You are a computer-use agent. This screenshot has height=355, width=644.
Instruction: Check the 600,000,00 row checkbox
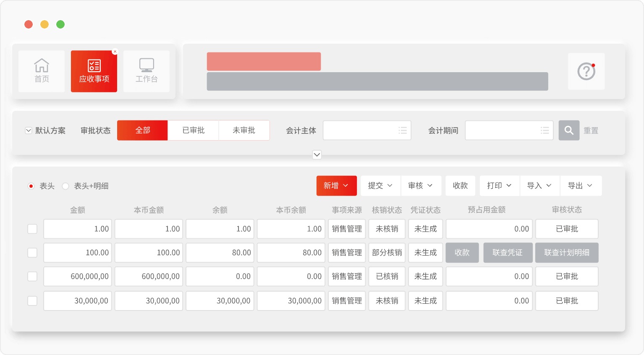[32, 277]
